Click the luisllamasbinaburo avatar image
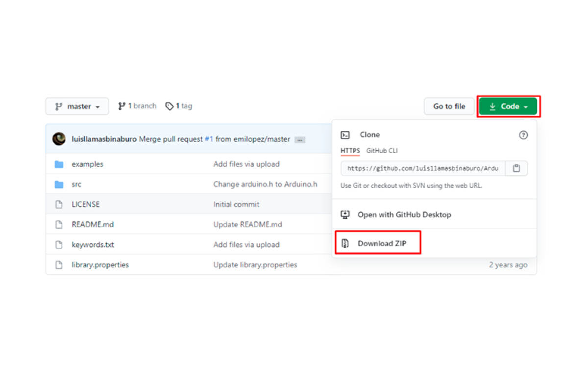Image resolution: width=588 pixels, height=368 pixels. click(x=59, y=139)
